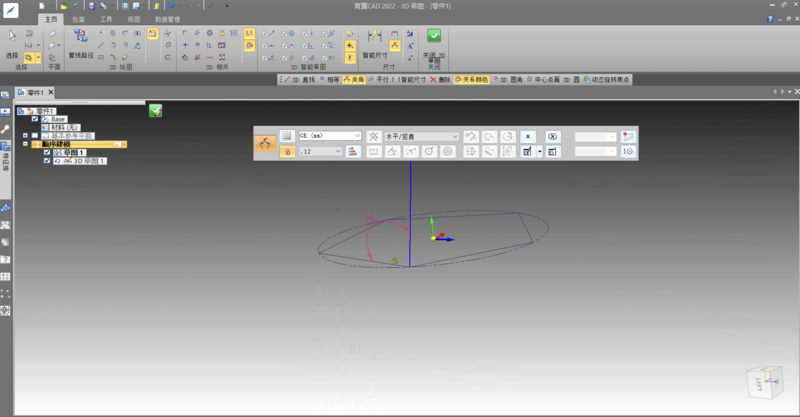Toggle the Base checkbox in feature tree
This screenshot has width=800, height=417.
[x=35, y=118]
